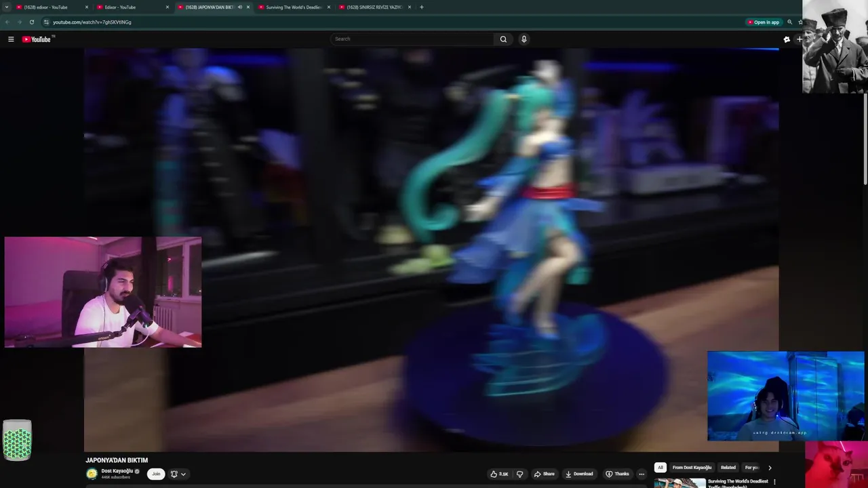Click the browser back arrow
The image size is (868, 488).
point(7,22)
